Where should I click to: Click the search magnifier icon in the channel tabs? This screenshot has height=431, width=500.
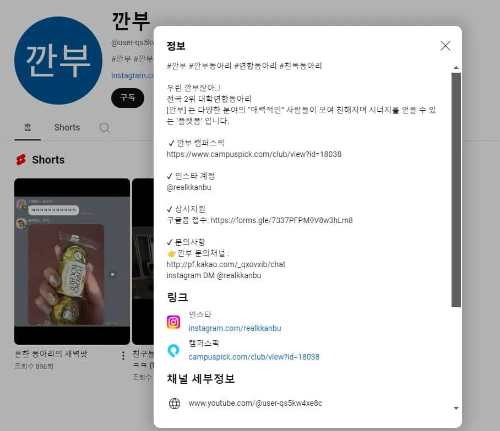[x=104, y=128]
